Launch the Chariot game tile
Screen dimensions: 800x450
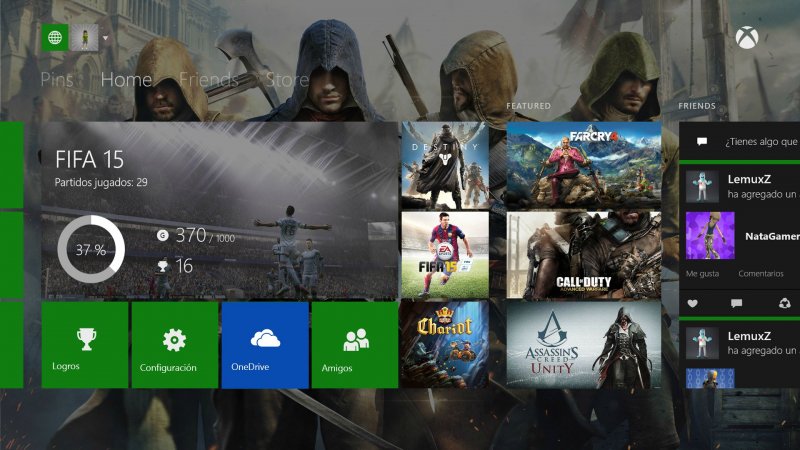coord(445,345)
